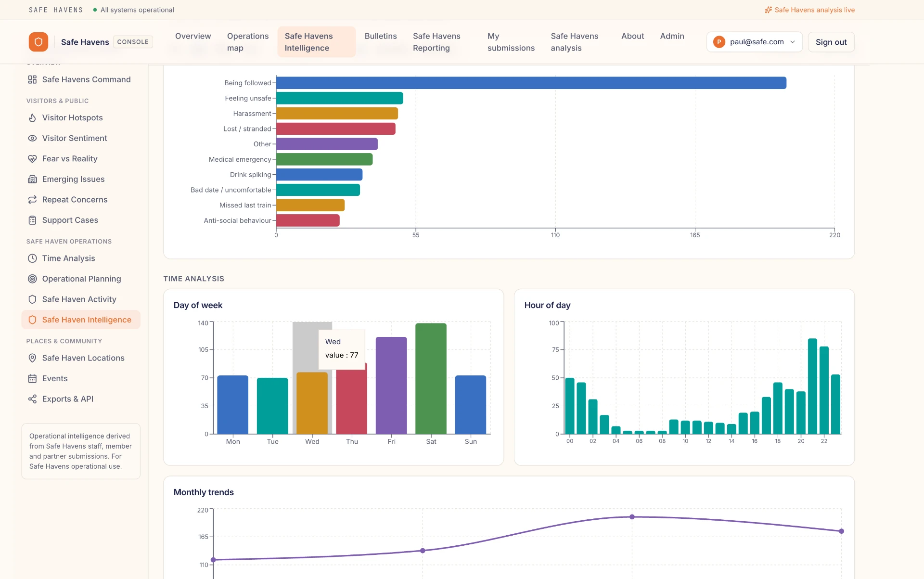The width and height of the screenshot is (924, 579).
Task: Open the Admin tab
Action: (x=672, y=36)
